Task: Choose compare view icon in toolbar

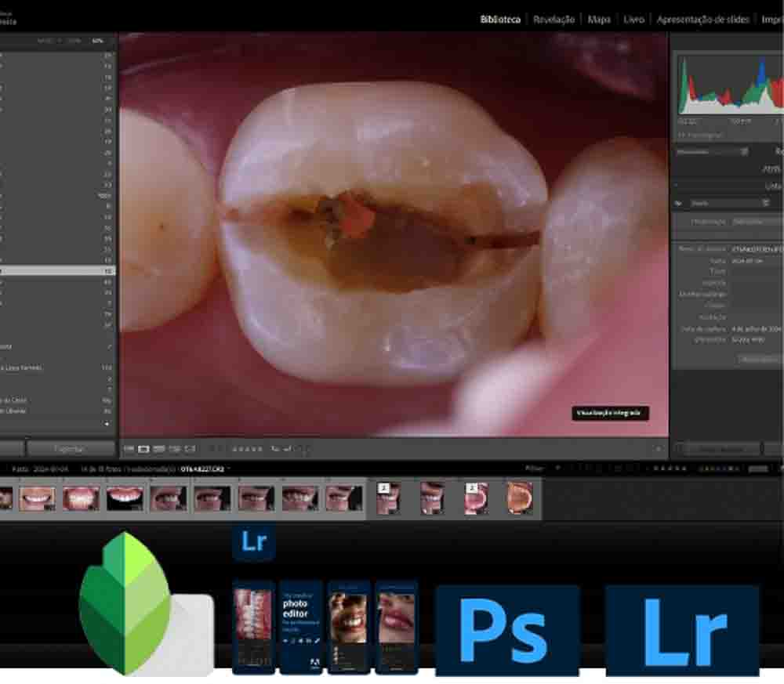Action: coord(159,449)
